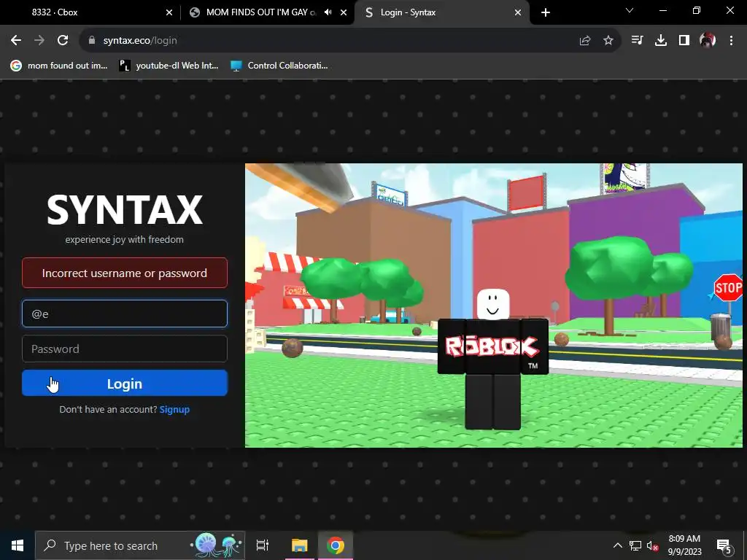Click the 'experience joy with freedom' tagline
Screen dimensions: 747x560
[x=124, y=239]
